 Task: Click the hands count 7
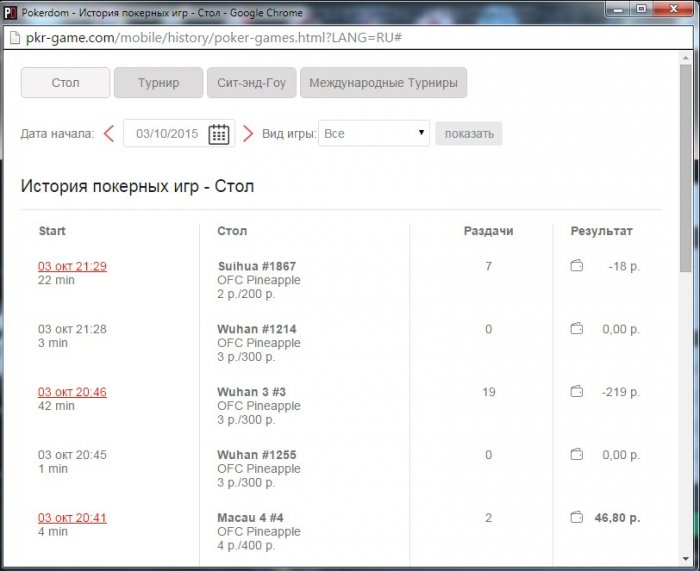click(x=488, y=267)
